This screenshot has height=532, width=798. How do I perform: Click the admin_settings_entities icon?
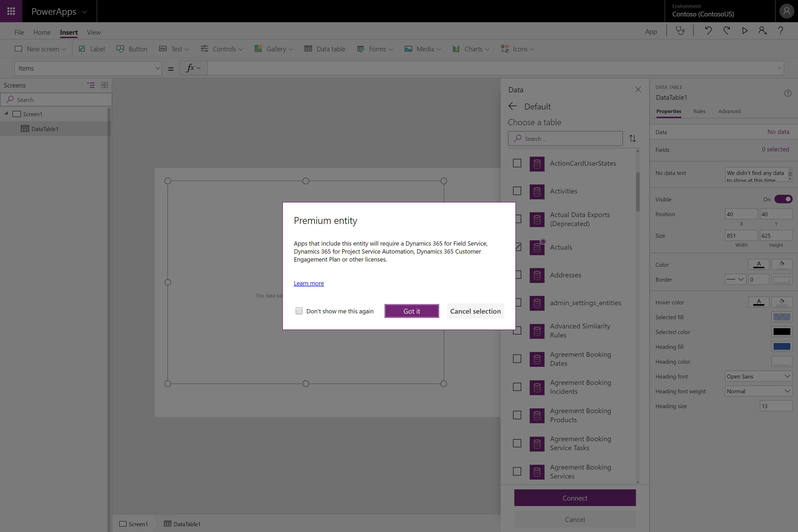537,303
